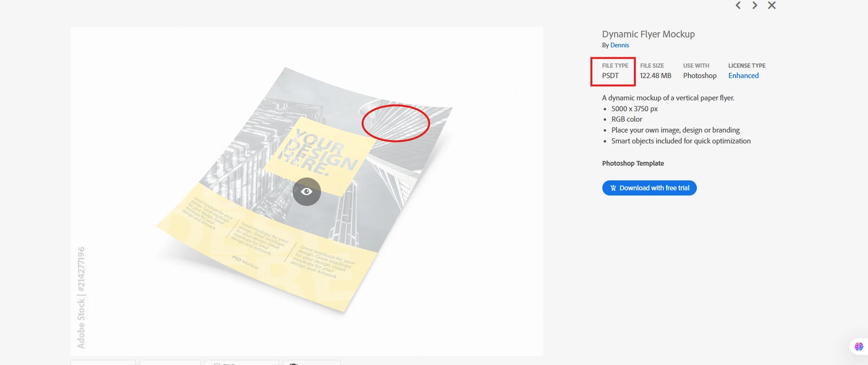This screenshot has width=868, height=365.
Task: Open the colorful assistant icon at right edge
Action: [x=859, y=347]
